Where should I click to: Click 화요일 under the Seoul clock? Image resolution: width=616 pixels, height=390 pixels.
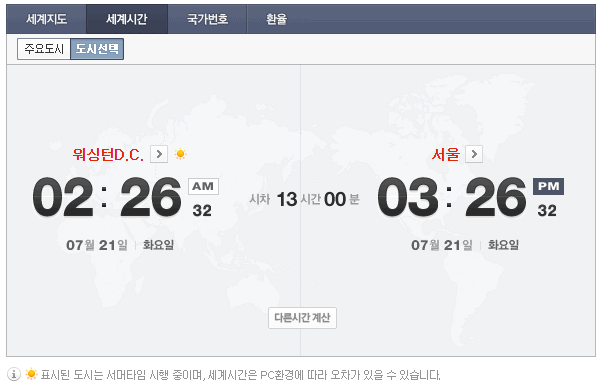tap(503, 245)
